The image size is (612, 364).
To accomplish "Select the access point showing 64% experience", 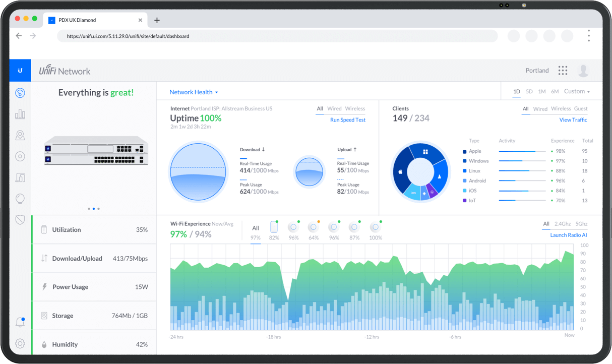I will (314, 228).
